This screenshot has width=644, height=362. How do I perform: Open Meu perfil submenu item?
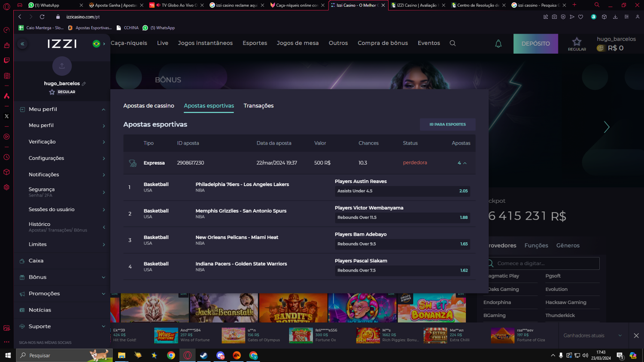62,126
